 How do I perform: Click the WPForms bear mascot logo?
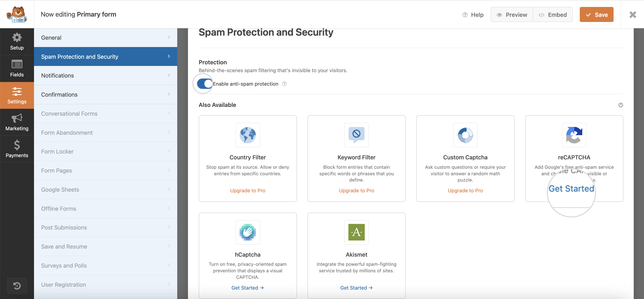pos(17,15)
